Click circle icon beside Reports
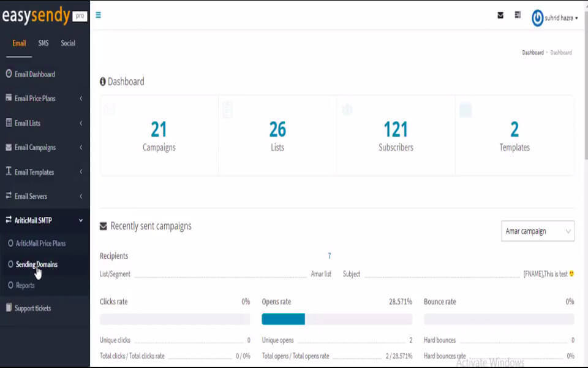588x368 pixels. tap(10, 285)
